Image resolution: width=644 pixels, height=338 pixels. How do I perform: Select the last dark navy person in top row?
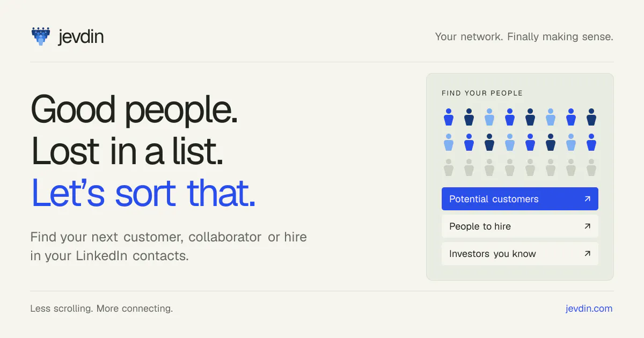pyautogui.click(x=591, y=117)
